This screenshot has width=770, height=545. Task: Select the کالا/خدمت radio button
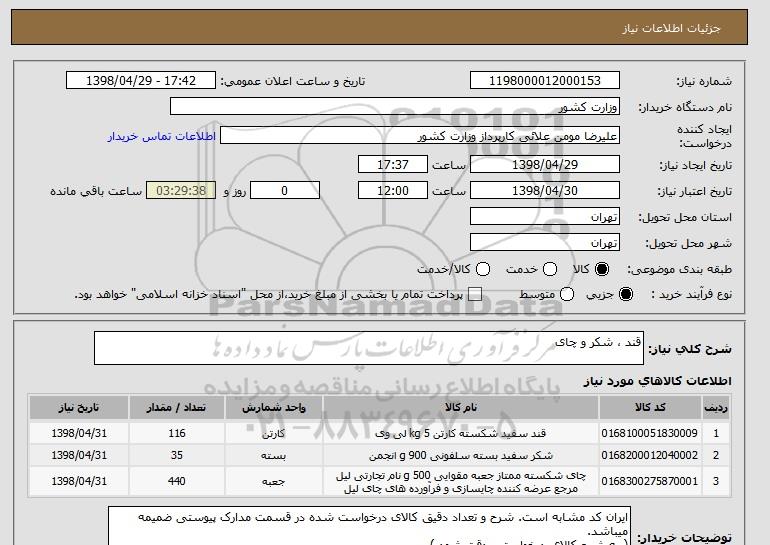483,269
